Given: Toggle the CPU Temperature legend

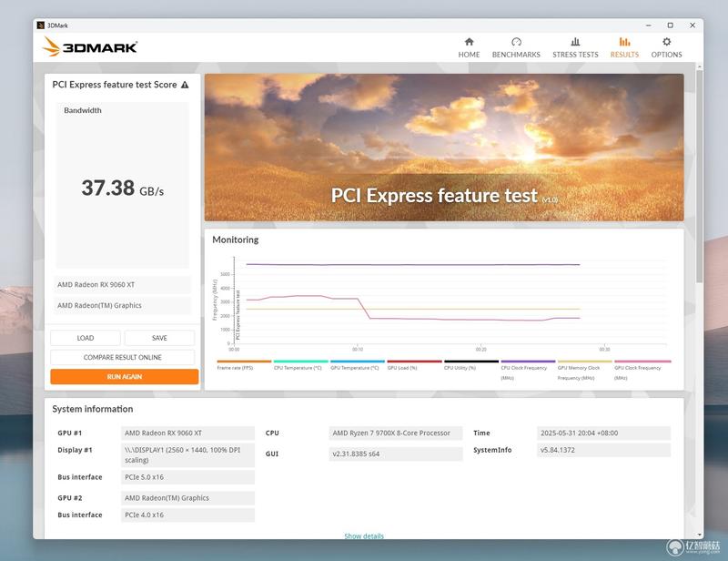Looking at the screenshot, I should pos(300,365).
